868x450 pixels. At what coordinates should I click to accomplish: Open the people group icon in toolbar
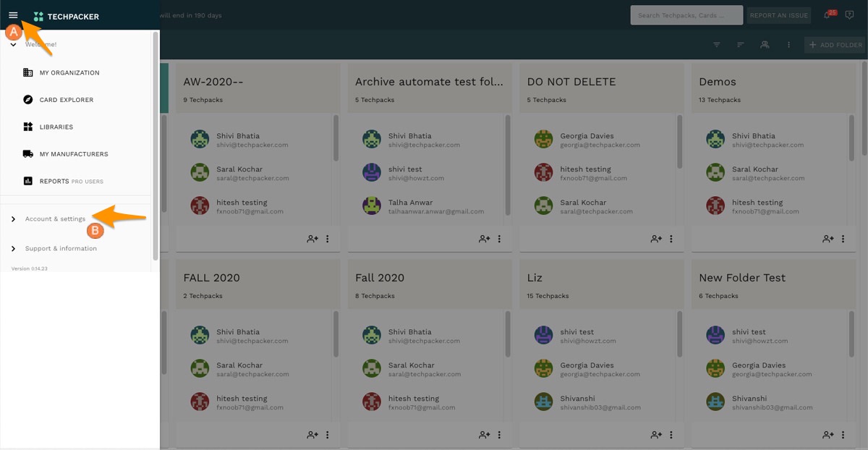pos(765,45)
